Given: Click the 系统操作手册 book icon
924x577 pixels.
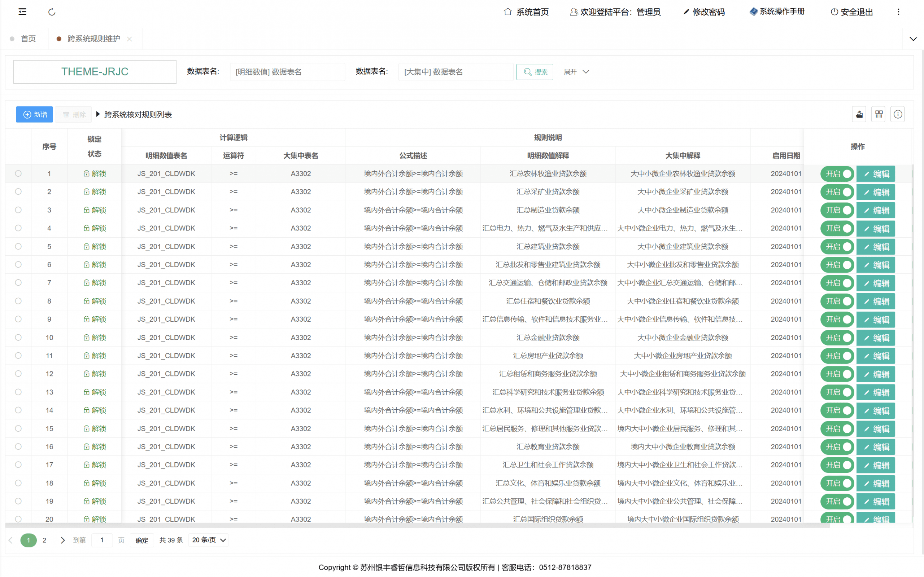Looking at the screenshot, I should (753, 12).
